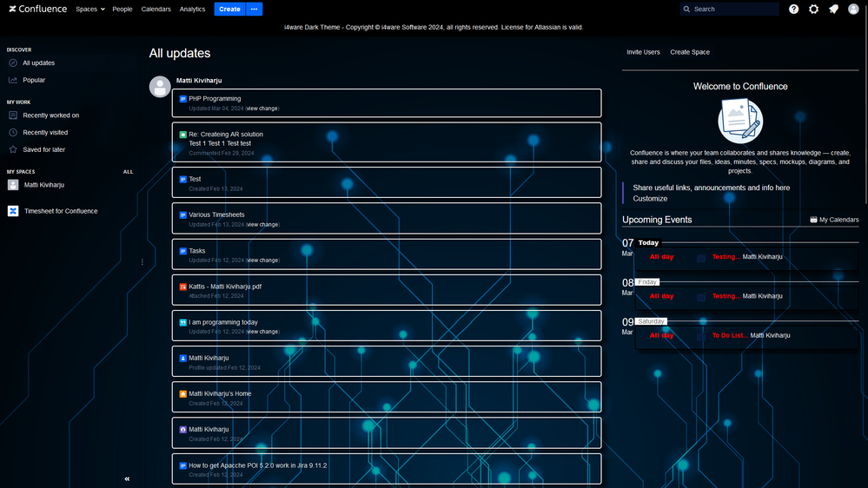This screenshot has height=488, width=868.
Task: Open Matti Kiviharju space in sidebar
Action: [x=44, y=185]
